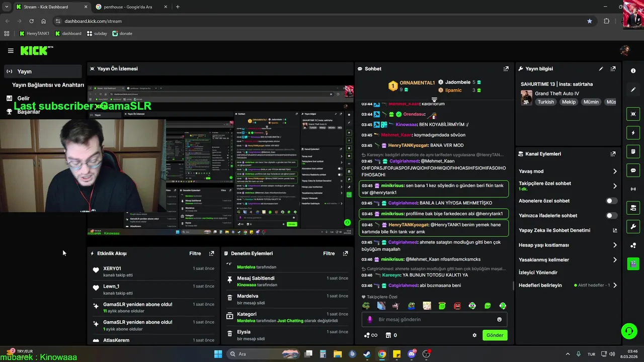
Task: Toggle the wrench stream info sidebar icon
Action: 633,226
